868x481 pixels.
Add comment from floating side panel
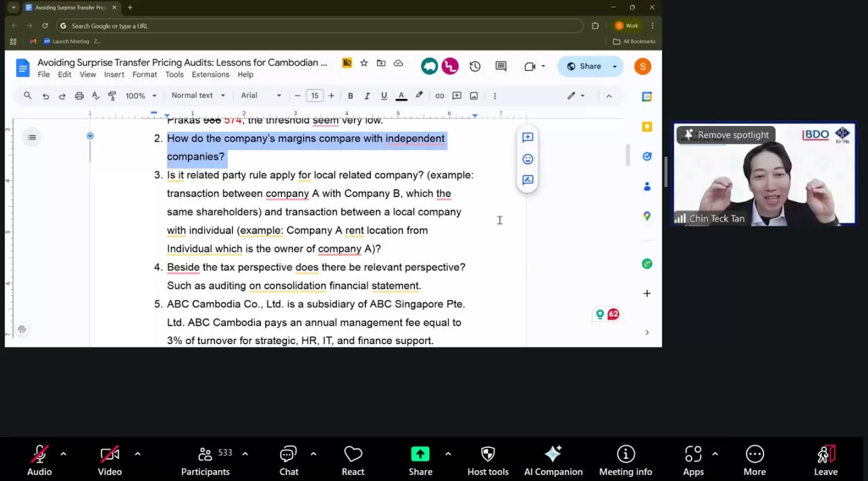[528, 138]
